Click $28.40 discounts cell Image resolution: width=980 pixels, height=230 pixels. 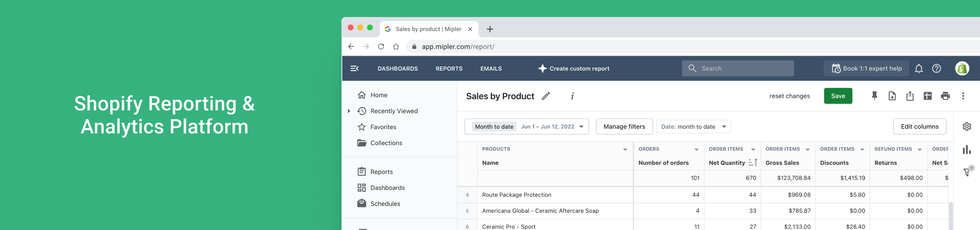coord(855,227)
